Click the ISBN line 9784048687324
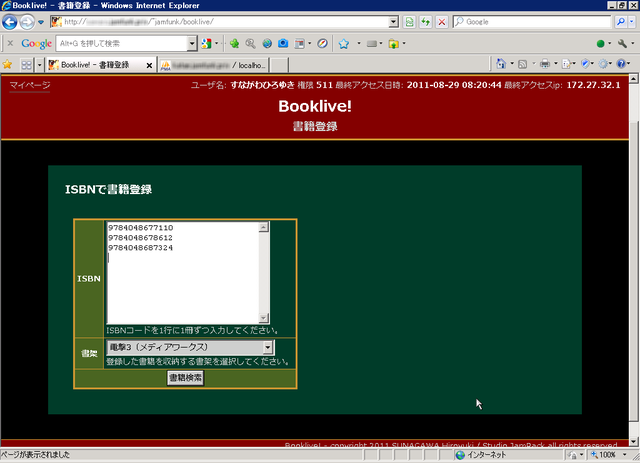The image size is (640, 463). 140,248
